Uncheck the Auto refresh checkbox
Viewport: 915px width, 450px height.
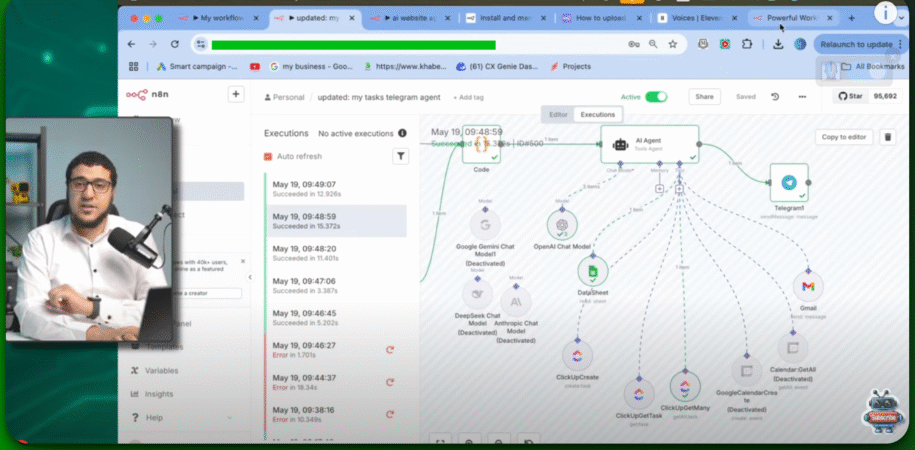click(x=268, y=156)
